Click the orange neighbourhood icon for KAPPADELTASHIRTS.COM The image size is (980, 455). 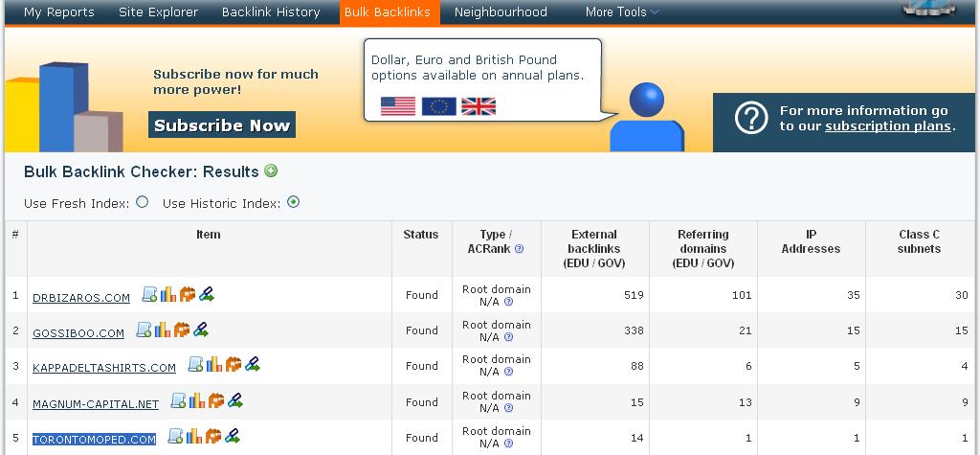click(x=234, y=364)
